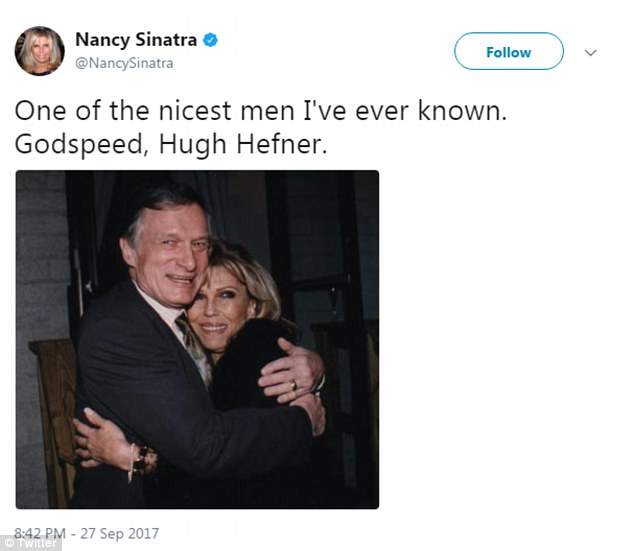Click the dash between time and date
The image size is (634, 551).
tap(73, 533)
